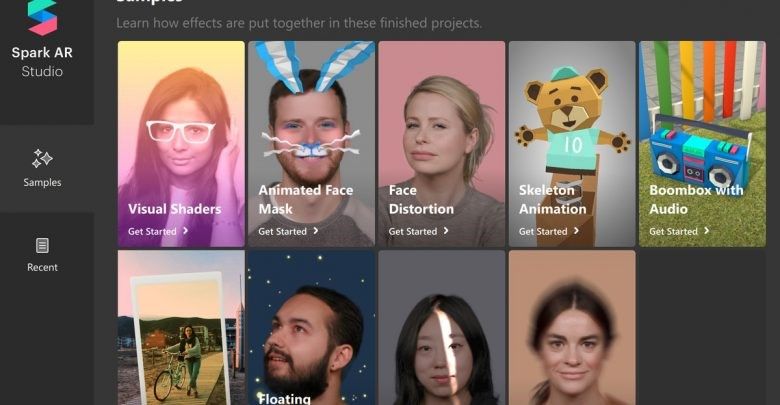Open the Skeleton Animation sample card
This screenshot has width=780, height=405.
click(x=572, y=144)
